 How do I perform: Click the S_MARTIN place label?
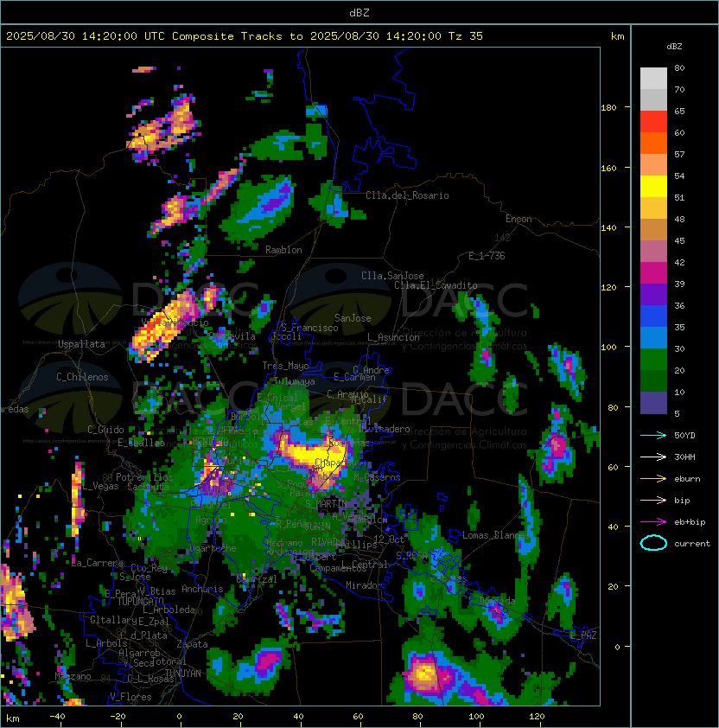326,504
